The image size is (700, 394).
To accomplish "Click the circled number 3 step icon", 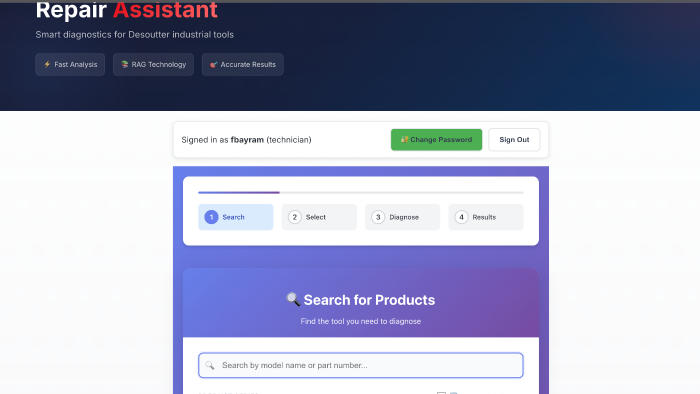I will (x=378, y=217).
